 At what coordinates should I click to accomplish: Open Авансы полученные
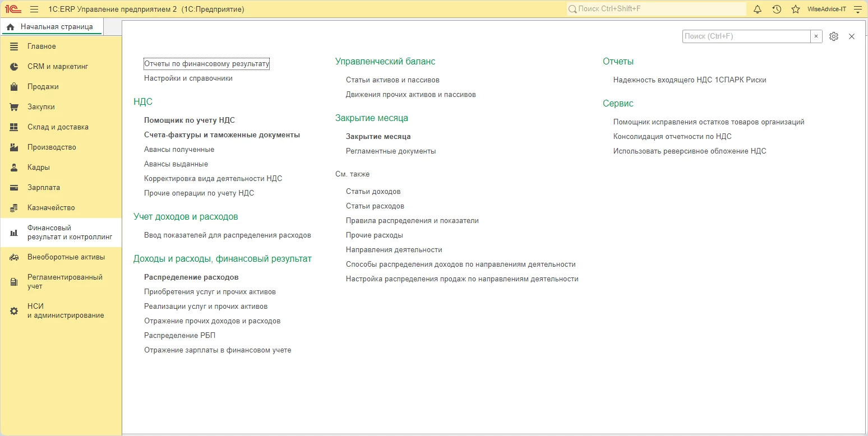tap(179, 150)
